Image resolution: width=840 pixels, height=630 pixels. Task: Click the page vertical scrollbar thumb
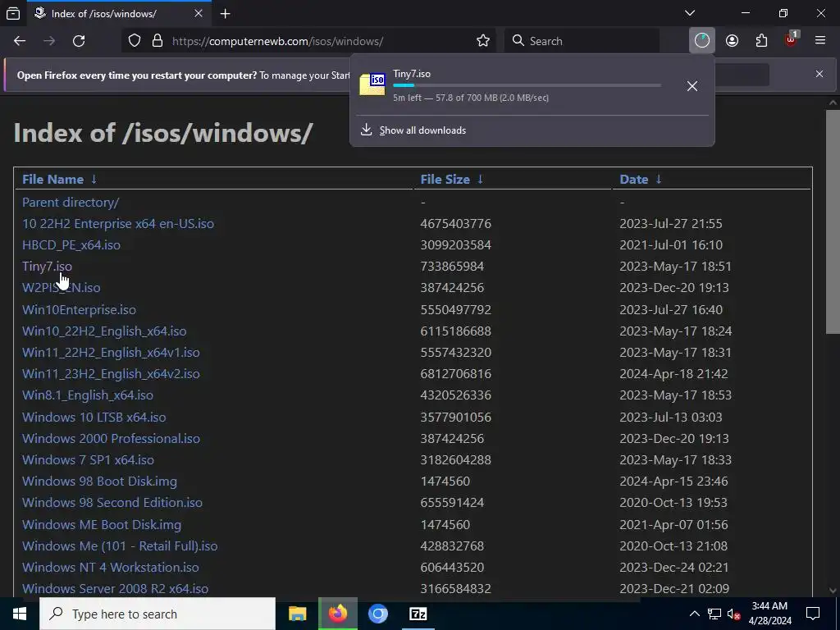click(x=833, y=222)
